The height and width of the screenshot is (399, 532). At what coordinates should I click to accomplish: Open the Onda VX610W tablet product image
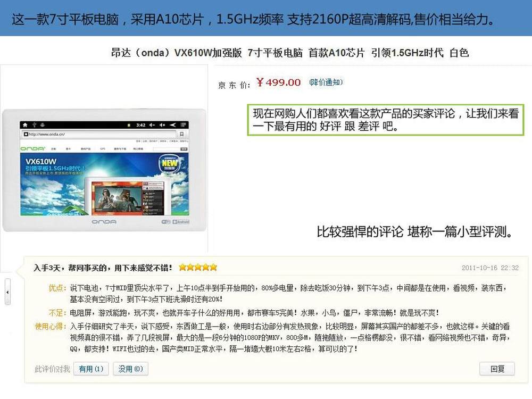104,170
